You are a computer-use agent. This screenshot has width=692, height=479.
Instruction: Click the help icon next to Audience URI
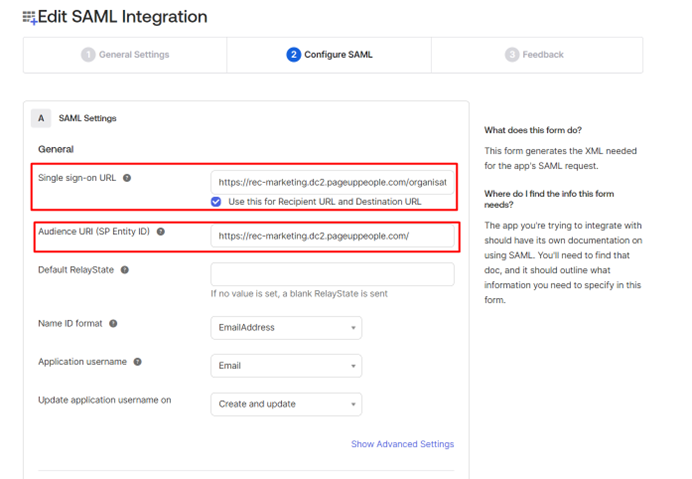point(161,232)
